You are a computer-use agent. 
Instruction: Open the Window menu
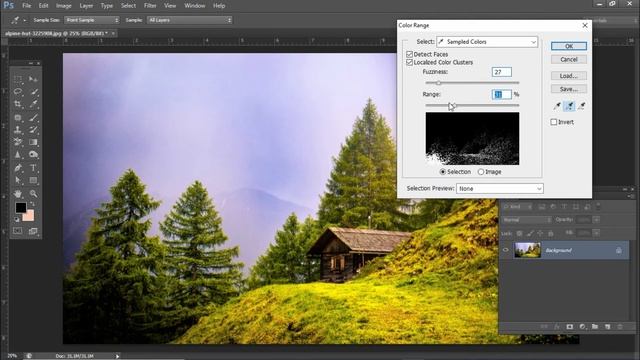click(194, 6)
